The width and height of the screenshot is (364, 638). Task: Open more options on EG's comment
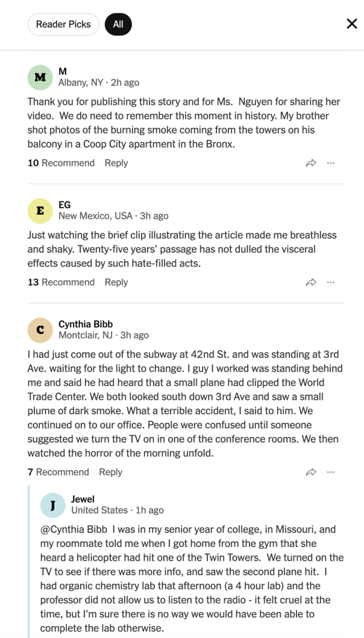pyautogui.click(x=331, y=282)
